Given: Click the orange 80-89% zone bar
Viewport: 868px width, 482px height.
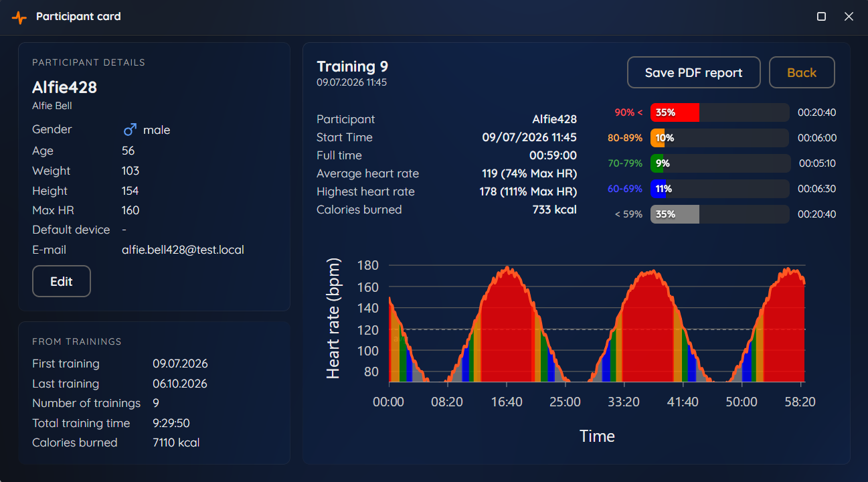Looking at the screenshot, I should pyautogui.click(x=719, y=138).
